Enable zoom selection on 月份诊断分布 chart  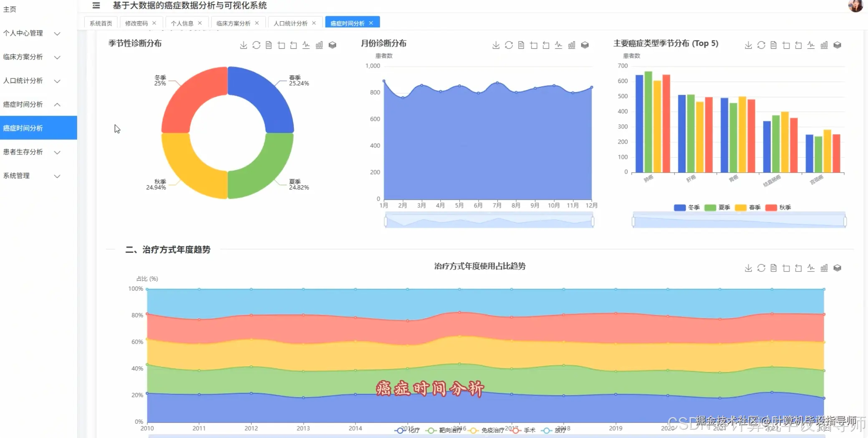[x=533, y=45]
